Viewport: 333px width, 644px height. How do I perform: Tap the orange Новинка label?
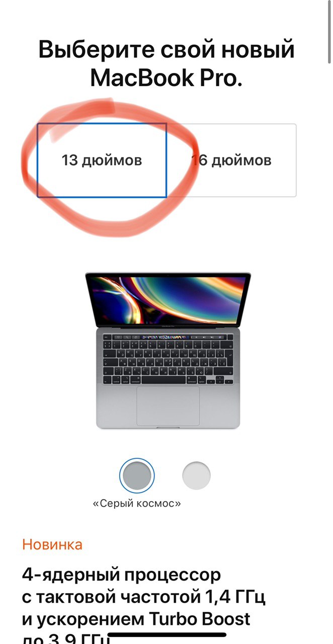click(52, 544)
